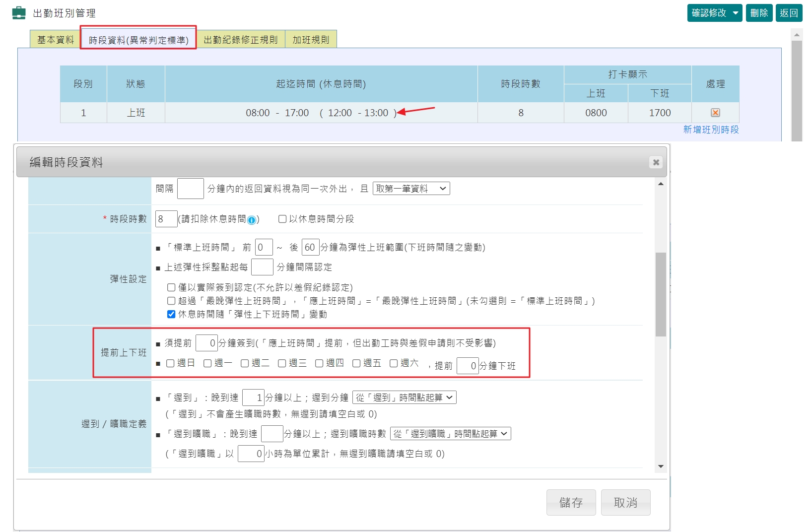Switch to the 加班規則 tab
This screenshot has height=532, width=812.
click(x=310, y=39)
